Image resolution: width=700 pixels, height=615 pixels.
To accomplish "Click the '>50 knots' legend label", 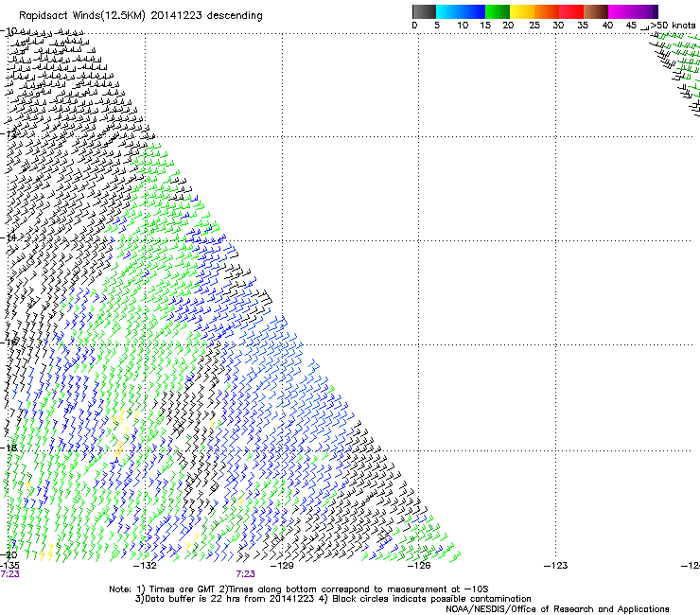I will pos(673,26).
